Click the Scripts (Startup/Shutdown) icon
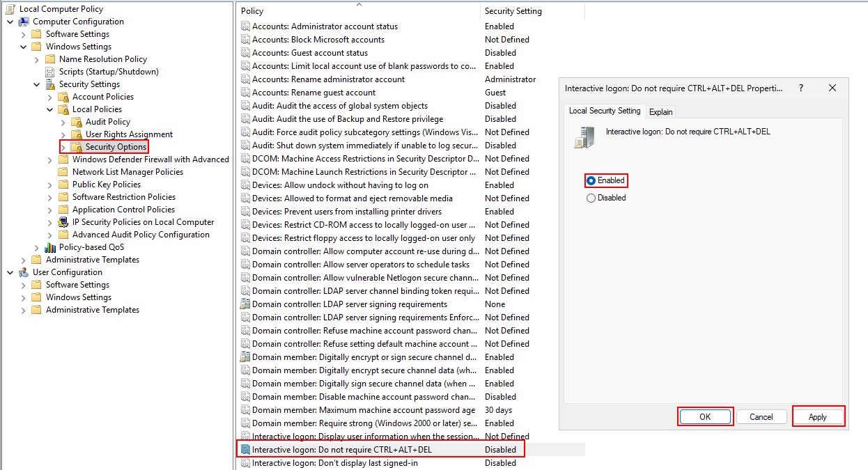The image size is (868, 470). click(50, 72)
